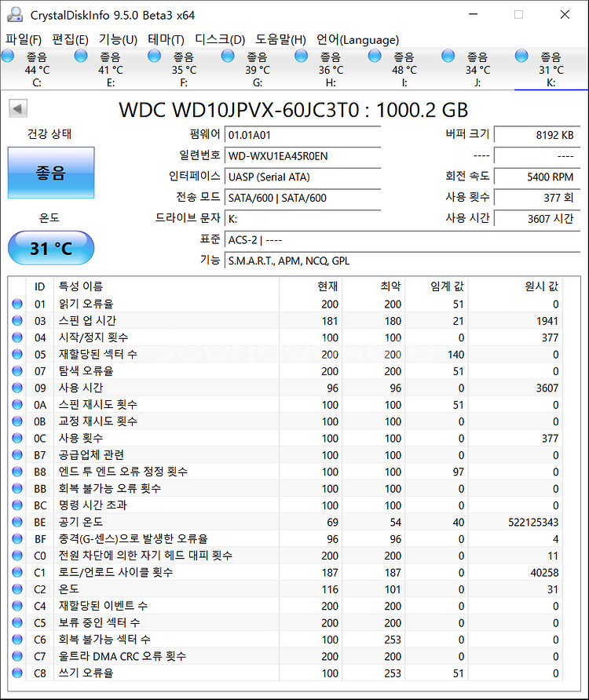
Task: Open the 디스크(D) menu
Action: (x=220, y=40)
